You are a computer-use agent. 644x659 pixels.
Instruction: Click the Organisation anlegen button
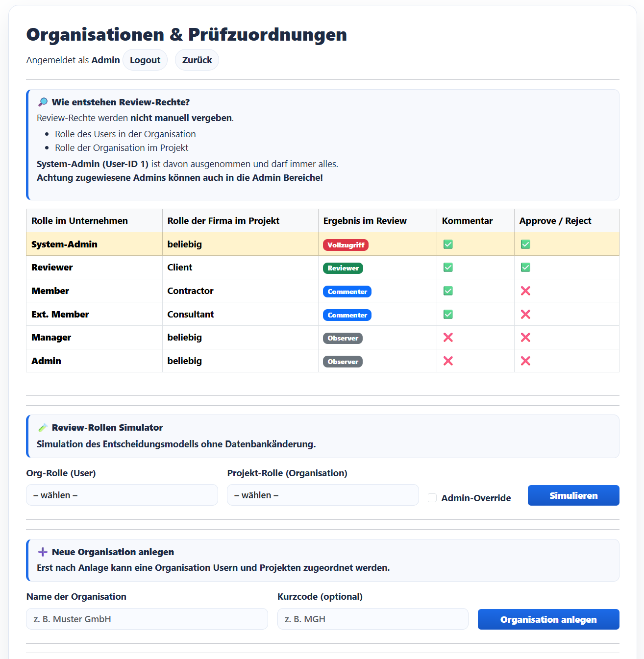pos(548,619)
